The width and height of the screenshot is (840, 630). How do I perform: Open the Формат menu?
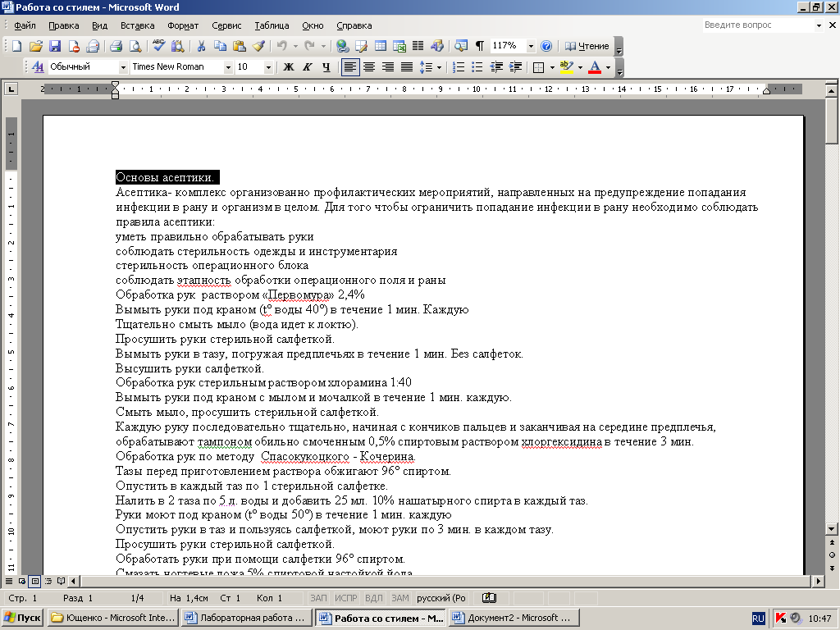coord(183,25)
